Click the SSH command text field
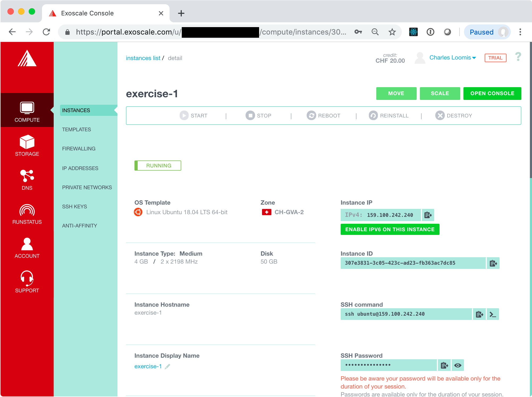The image size is (532, 397). tap(406, 314)
